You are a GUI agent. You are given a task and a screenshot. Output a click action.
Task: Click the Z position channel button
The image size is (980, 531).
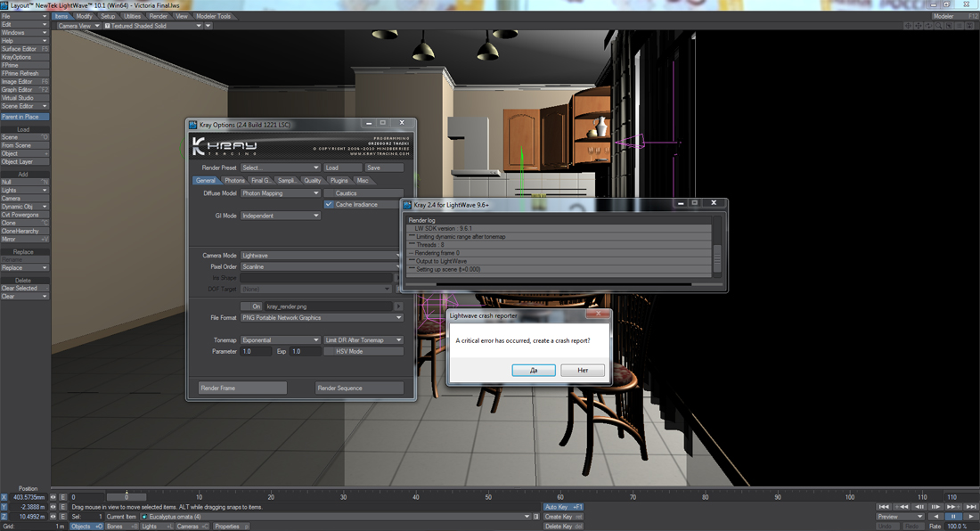[x=5, y=517]
